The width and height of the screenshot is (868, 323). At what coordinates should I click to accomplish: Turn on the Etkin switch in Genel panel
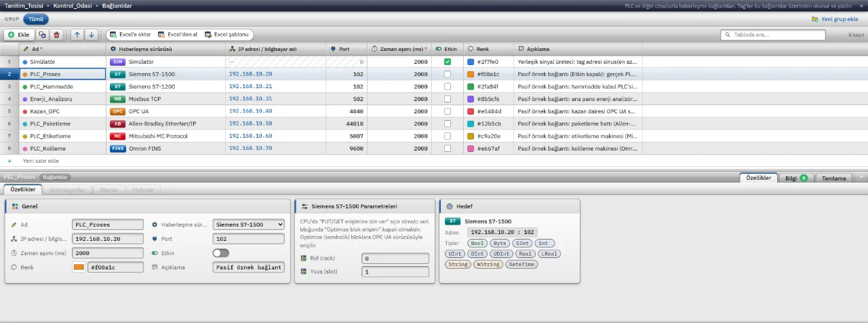(x=221, y=252)
